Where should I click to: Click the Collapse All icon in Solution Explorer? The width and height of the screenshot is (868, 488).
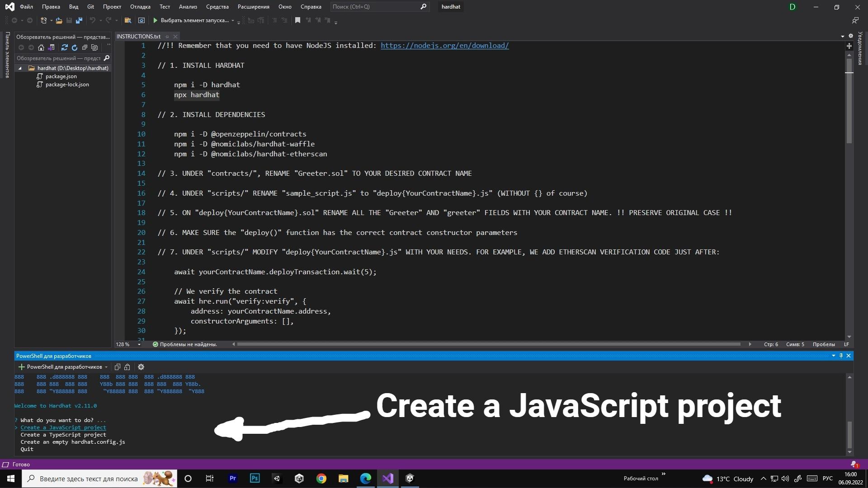[85, 47]
